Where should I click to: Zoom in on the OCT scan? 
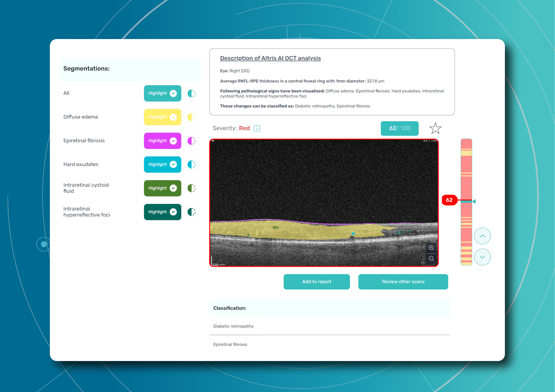point(431,248)
